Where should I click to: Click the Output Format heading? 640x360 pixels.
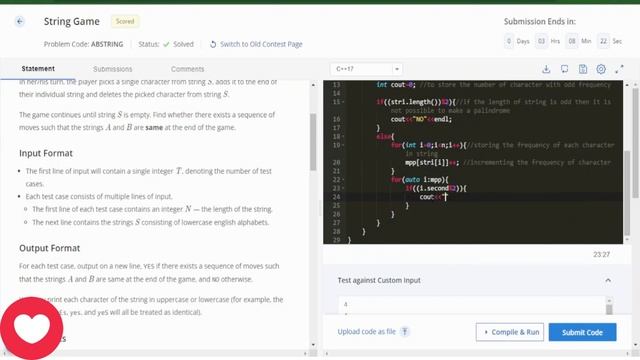pyautogui.click(x=49, y=248)
